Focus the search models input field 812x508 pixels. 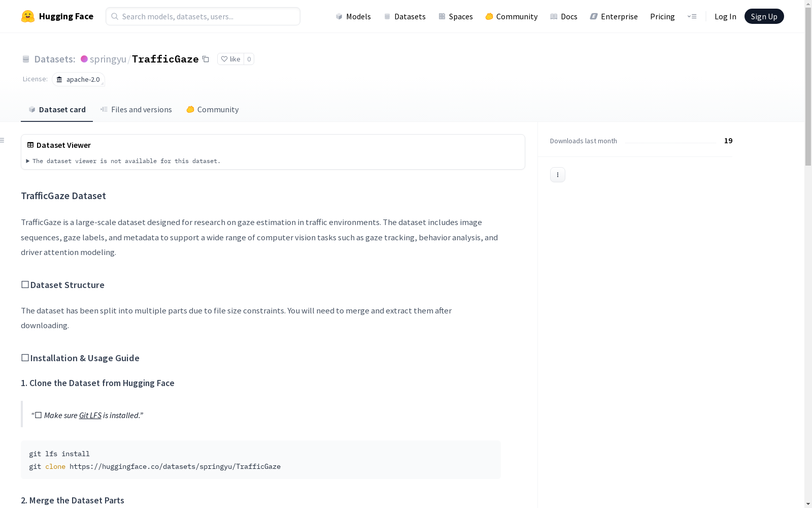point(203,16)
